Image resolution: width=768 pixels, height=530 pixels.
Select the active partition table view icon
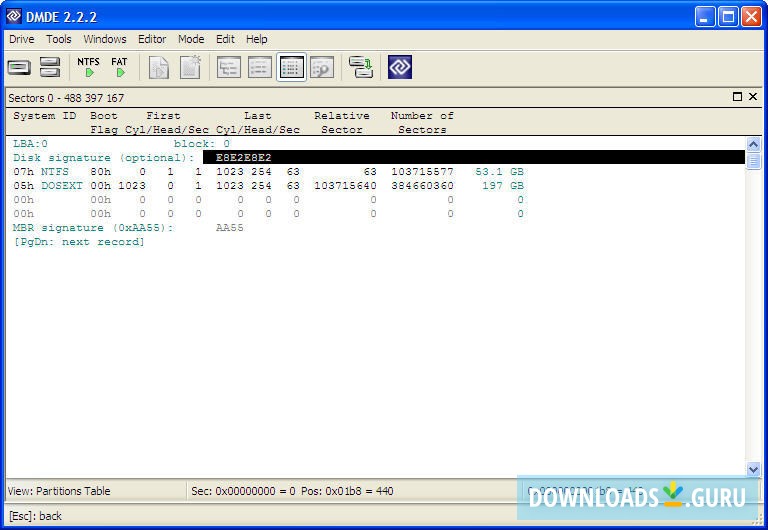click(x=291, y=67)
